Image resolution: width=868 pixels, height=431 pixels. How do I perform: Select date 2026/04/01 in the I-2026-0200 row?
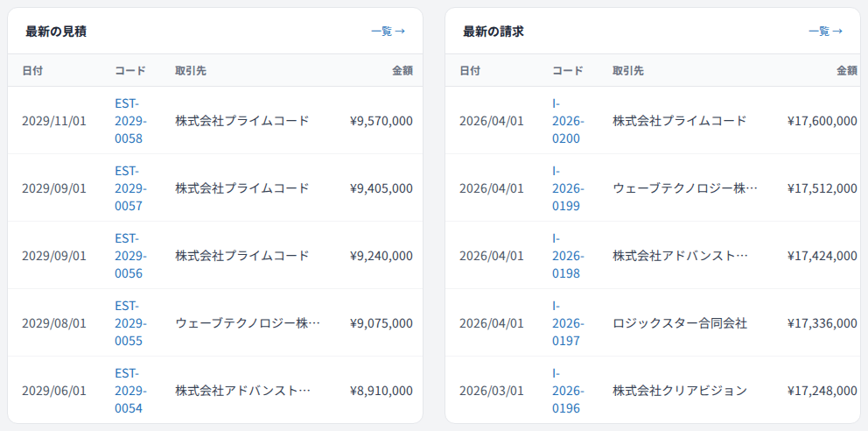[492, 121]
